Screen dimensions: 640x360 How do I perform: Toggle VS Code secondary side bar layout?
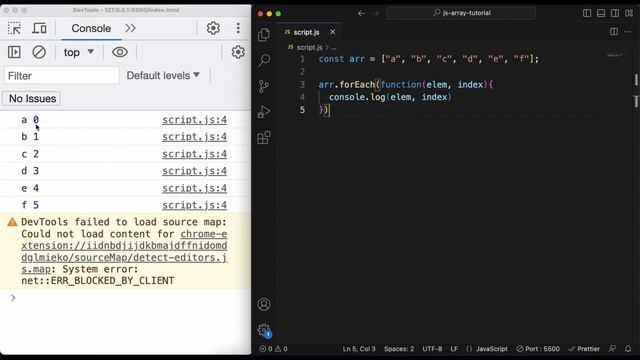tap(615, 13)
